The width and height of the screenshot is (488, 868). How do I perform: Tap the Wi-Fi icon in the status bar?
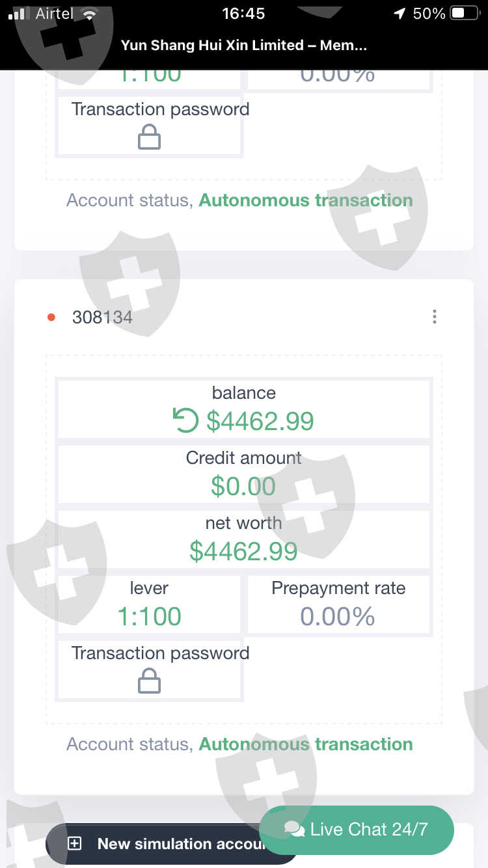tap(89, 14)
